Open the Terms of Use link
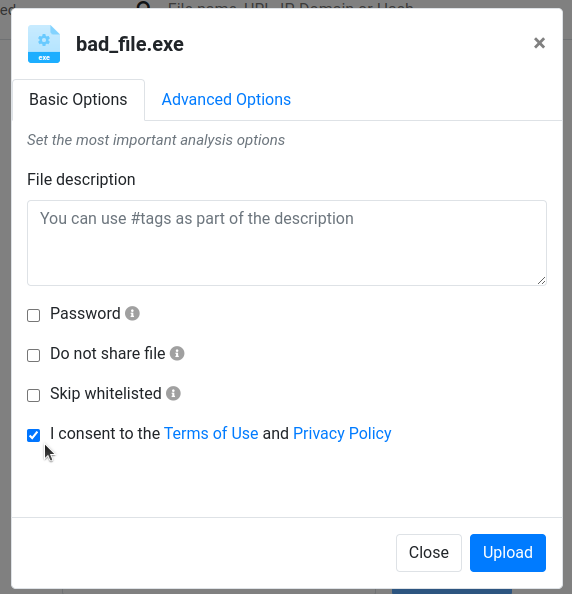 click(211, 433)
